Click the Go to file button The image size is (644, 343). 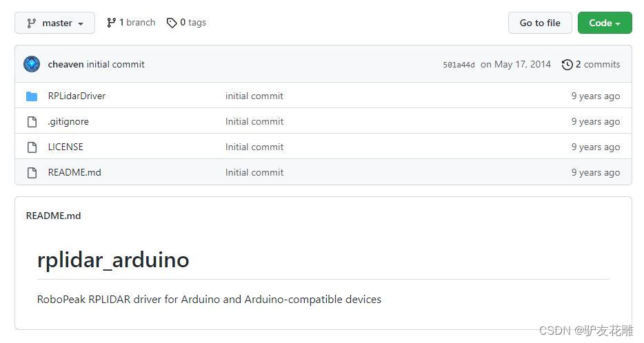click(x=539, y=23)
